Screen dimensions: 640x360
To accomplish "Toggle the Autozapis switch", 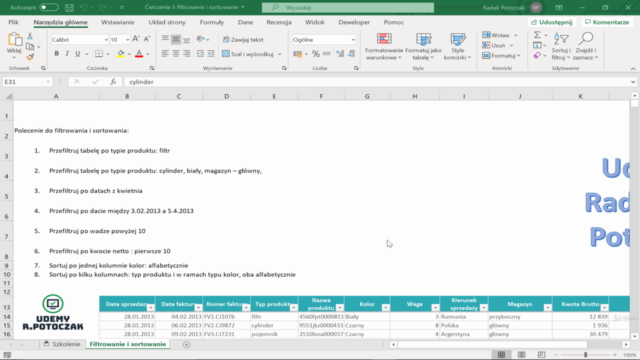I will (x=49, y=7).
